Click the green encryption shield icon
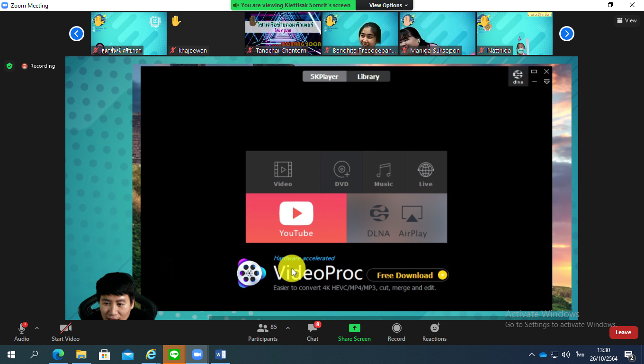The image size is (644, 364). (9, 66)
